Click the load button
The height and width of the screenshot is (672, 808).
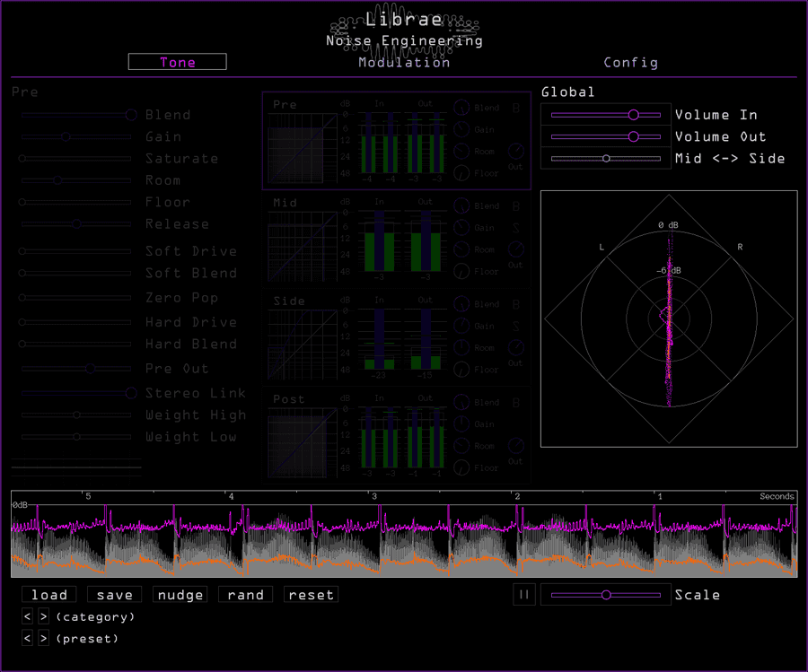pyautogui.click(x=49, y=595)
